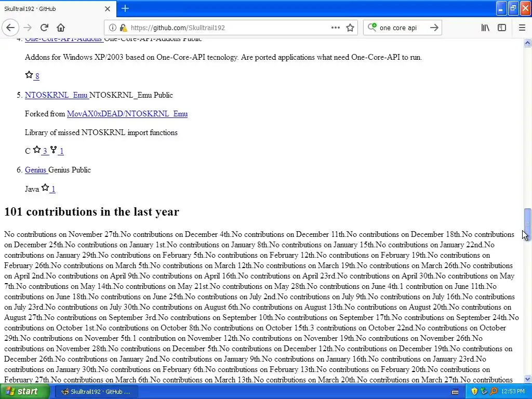
Task: Click the star icon beside Java
Action: point(45,187)
